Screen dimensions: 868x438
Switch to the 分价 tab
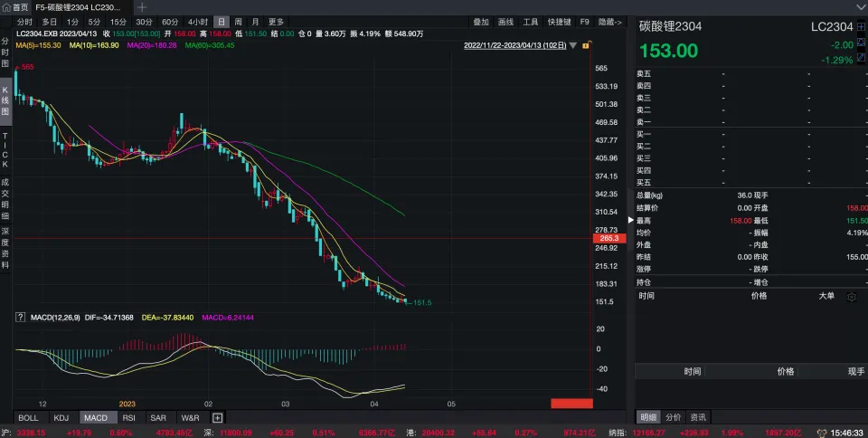point(674,417)
